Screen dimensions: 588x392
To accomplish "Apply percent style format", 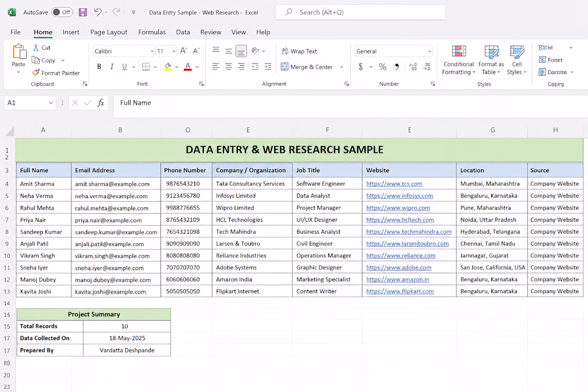I will click(383, 67).
